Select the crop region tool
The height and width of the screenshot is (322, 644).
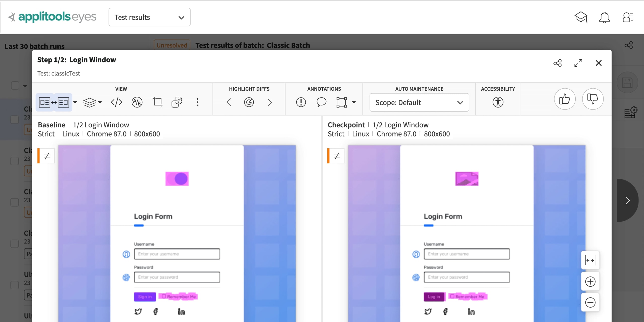click(x=158, y=102)
